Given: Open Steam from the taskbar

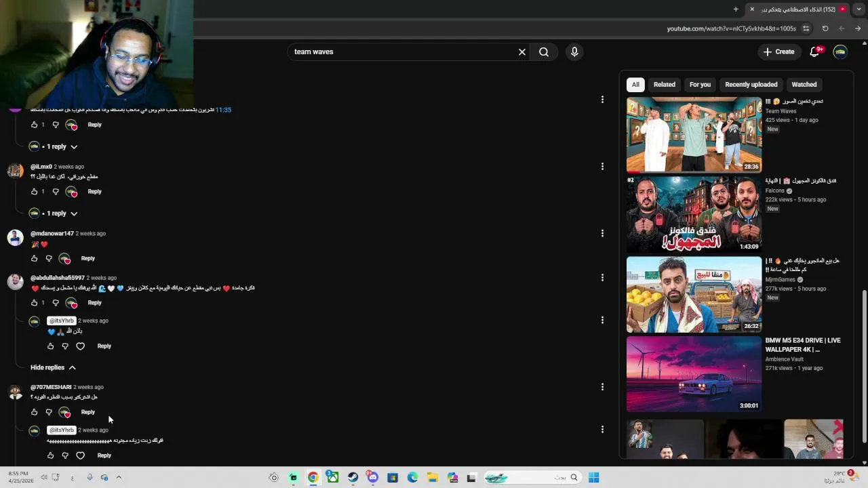Looking at the screenshot, I should click(x=353, y=477).
